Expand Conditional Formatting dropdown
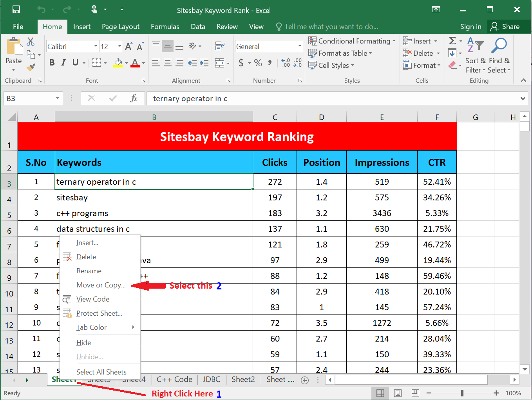 click(x=394, y=41)
